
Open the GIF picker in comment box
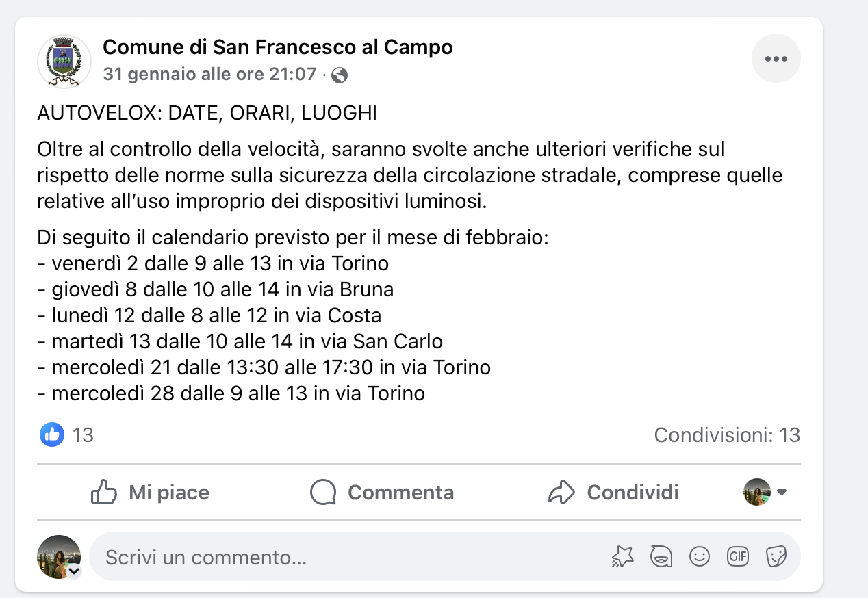click(737, 557)
